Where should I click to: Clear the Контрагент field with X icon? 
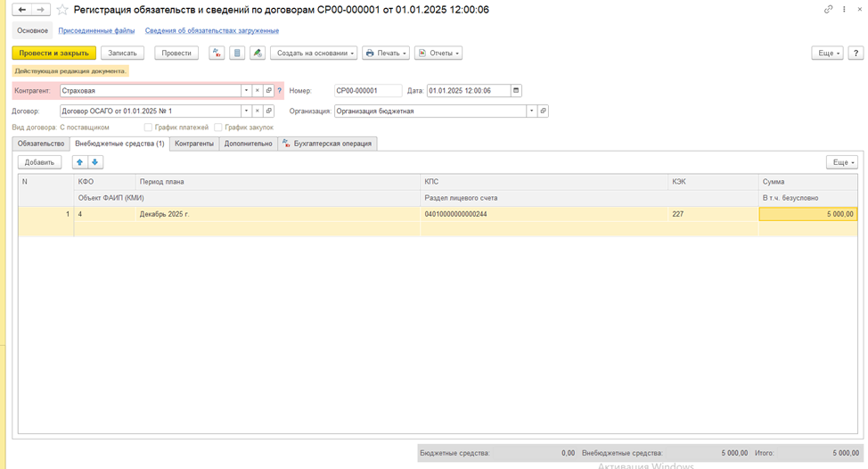(258, 90)
